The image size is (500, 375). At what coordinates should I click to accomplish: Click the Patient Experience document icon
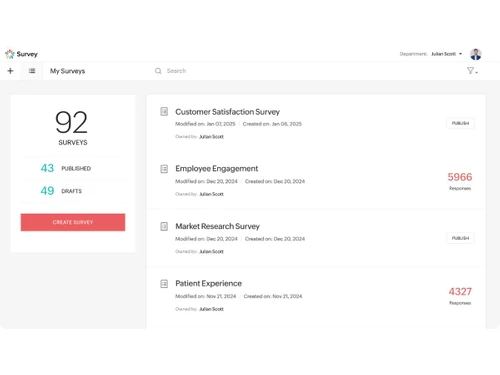164,284
